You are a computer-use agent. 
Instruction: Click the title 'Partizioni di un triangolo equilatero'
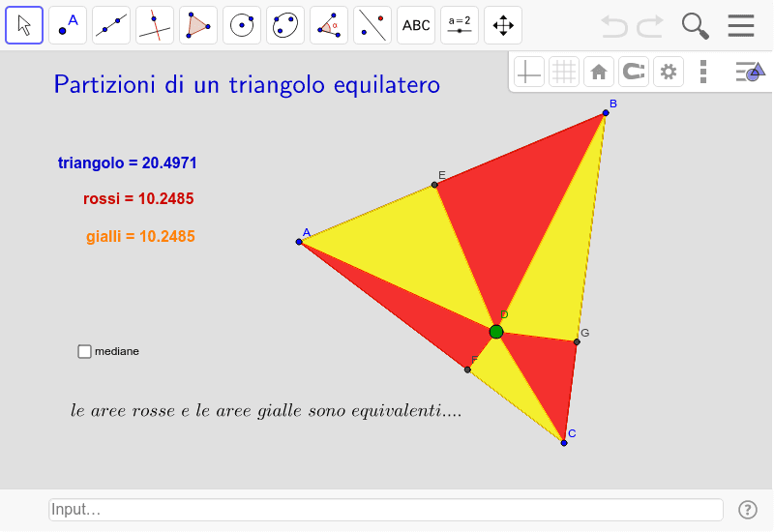pyautogui.click(x=247, y=84)
